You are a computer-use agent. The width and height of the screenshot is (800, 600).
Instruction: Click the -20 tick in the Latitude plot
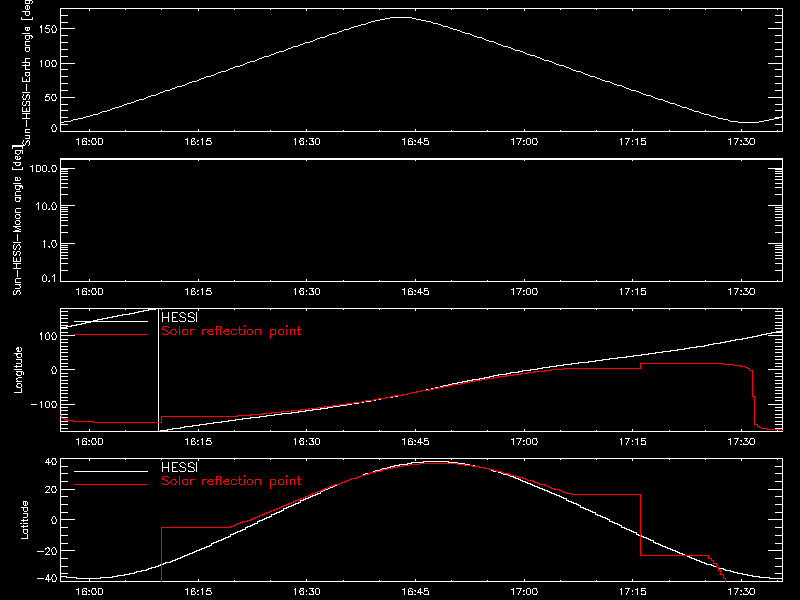47,551
